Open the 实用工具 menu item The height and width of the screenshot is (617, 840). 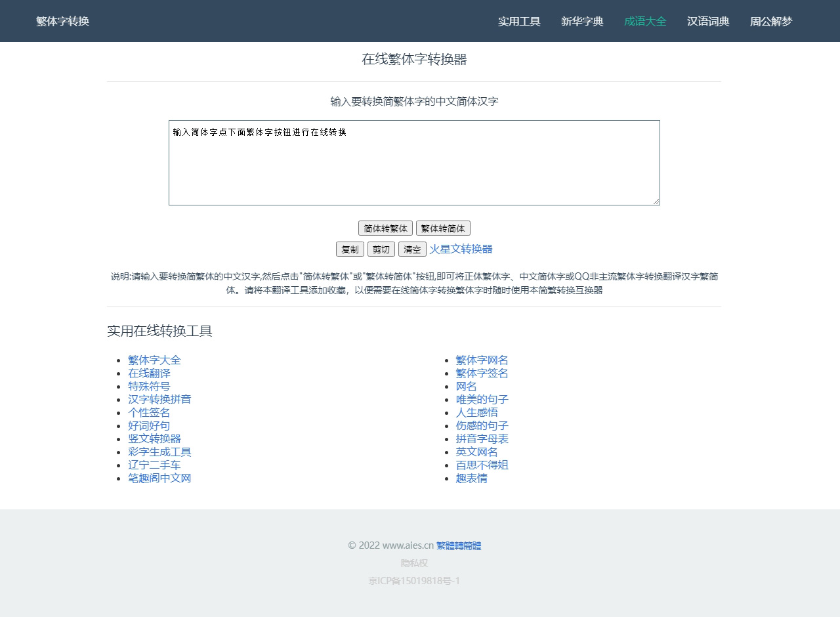point(519,21)
